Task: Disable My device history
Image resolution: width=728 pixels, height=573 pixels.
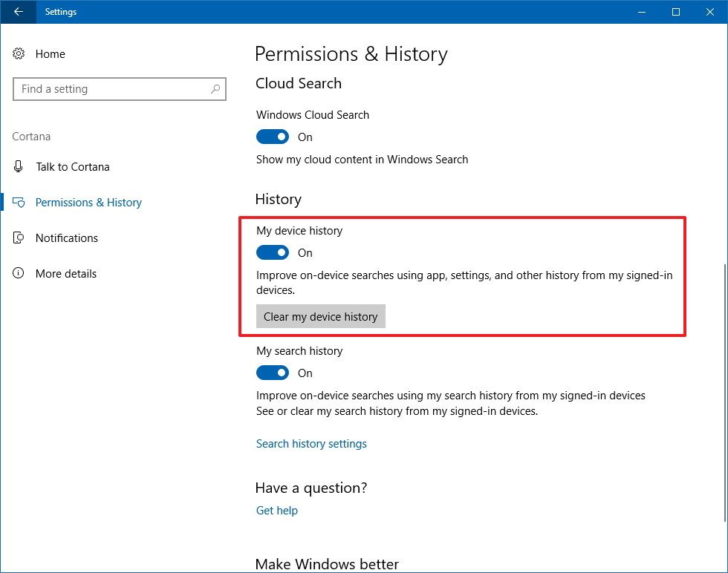Action: pos(272,252)
